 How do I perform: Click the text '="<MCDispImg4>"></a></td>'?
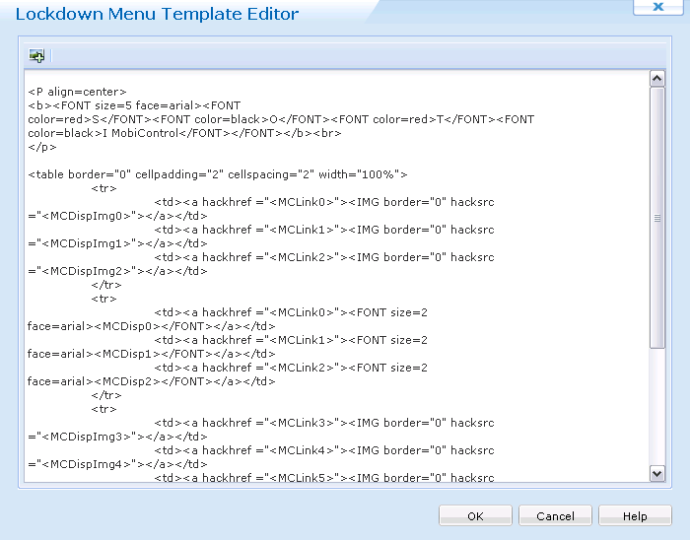point(117,464)
